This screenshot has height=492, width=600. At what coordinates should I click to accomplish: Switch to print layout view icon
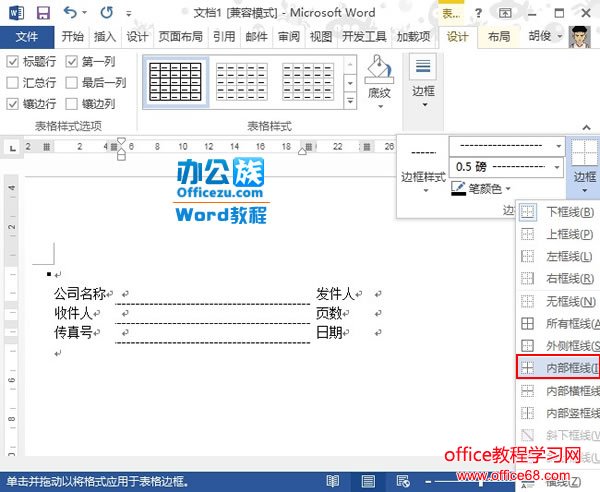pos(368,481)
